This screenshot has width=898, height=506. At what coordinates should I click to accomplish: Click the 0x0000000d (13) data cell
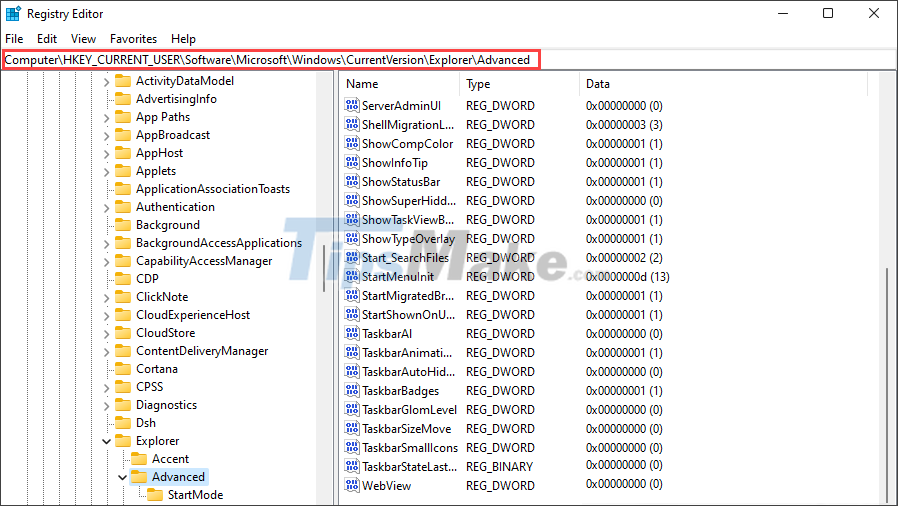point(628,277)
